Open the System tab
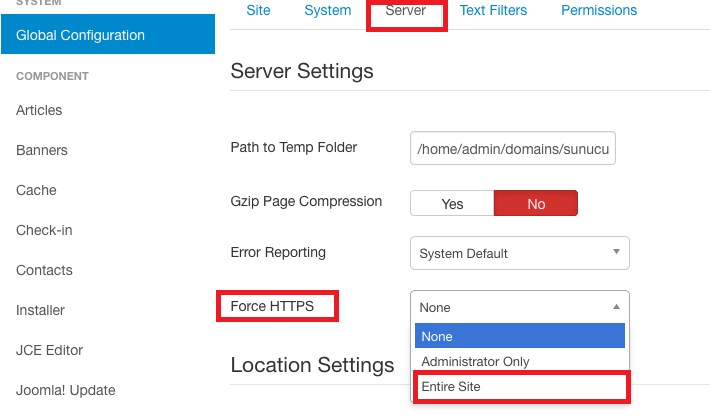The width and height of the screenshot is (710, 418). [327, 10]
